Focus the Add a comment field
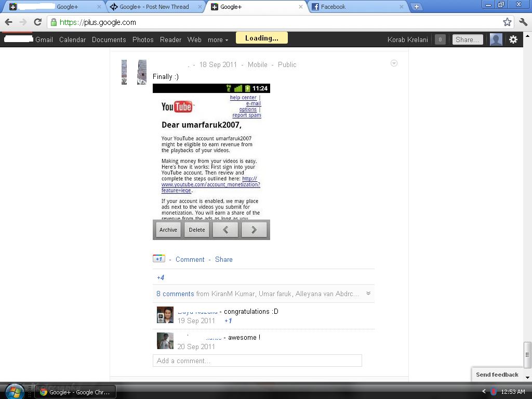The height and width of the screenshot is (399, 532). (x=257, y=361)
